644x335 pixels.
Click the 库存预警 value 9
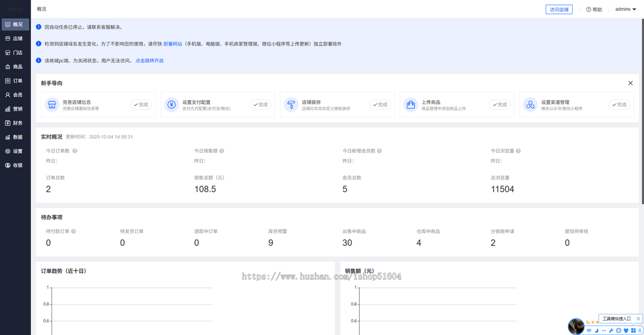pyautogui.click(x=270, y=243)
